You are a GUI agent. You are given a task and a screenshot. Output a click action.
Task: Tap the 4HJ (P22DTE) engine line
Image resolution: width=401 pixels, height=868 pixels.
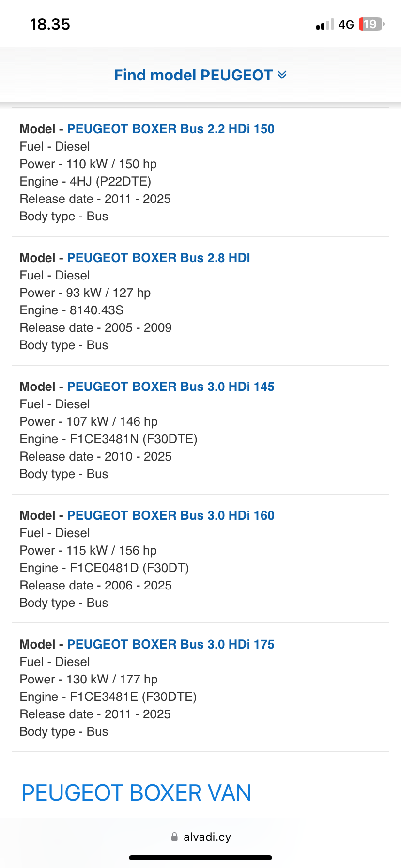85,181
